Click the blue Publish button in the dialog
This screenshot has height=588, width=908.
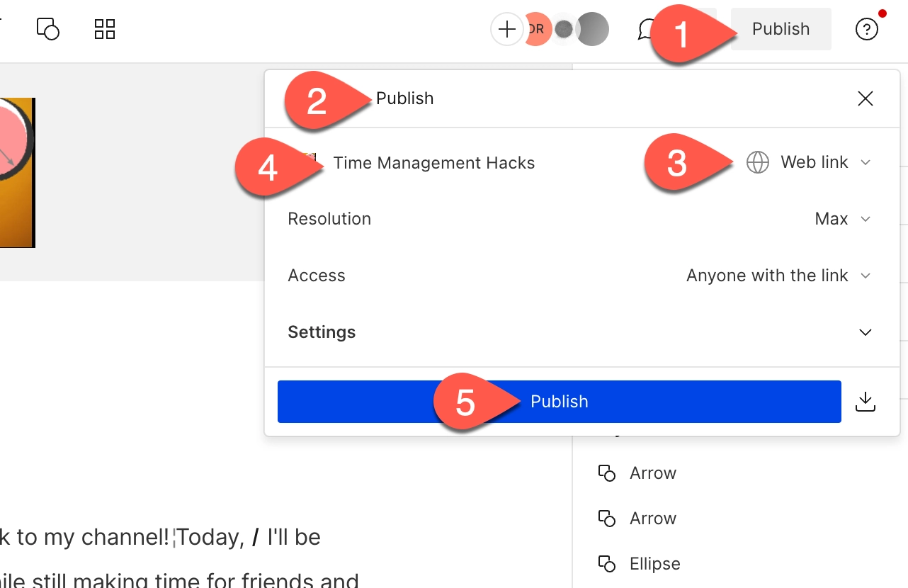pyautogui.click(x=560, y=401)
